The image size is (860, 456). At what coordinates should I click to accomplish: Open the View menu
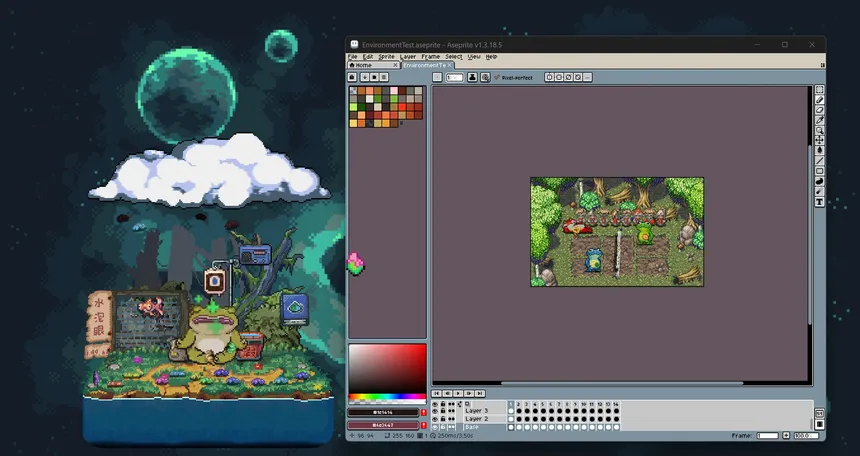pos(474,57)
